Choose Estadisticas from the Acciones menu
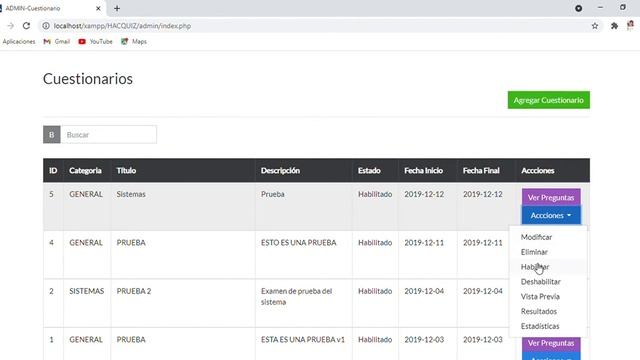The image size is (640, 360). point(540,326)
